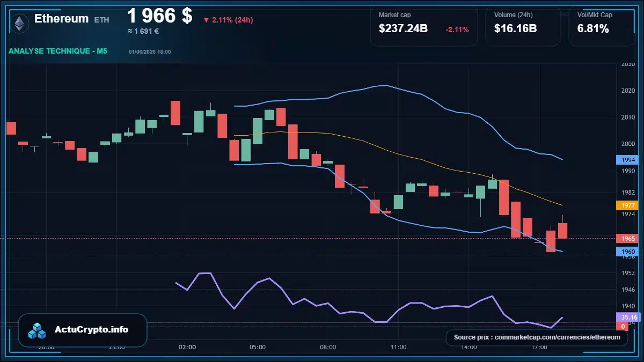Image resolution: width=644 pixels, height=362 pixels.
Task: Click the 08:00 time axis label
Action: 328,347
